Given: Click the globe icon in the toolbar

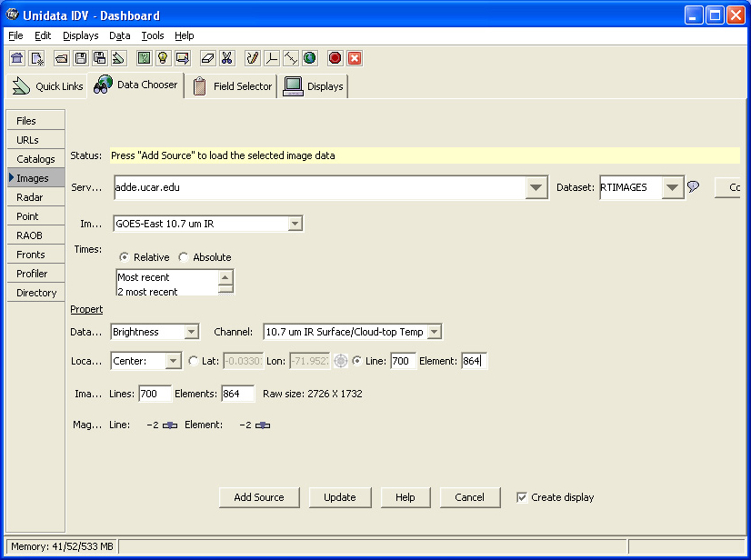Looking at the screenshot, I should pyautogui.click(x=310, y=58).
